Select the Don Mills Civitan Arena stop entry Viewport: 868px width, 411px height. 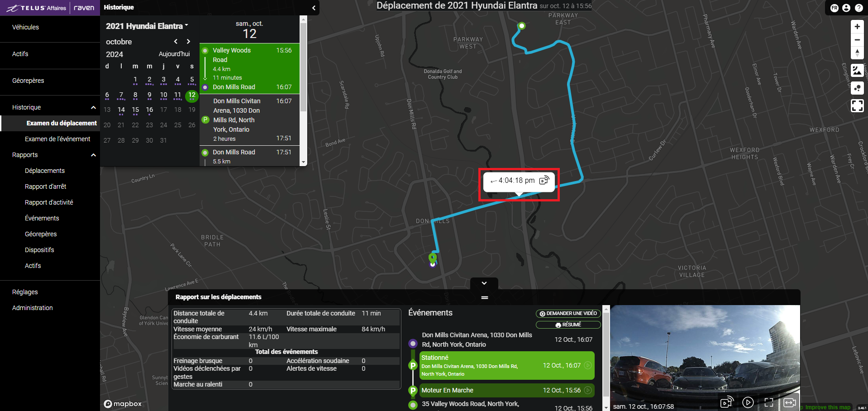[249, 119]
